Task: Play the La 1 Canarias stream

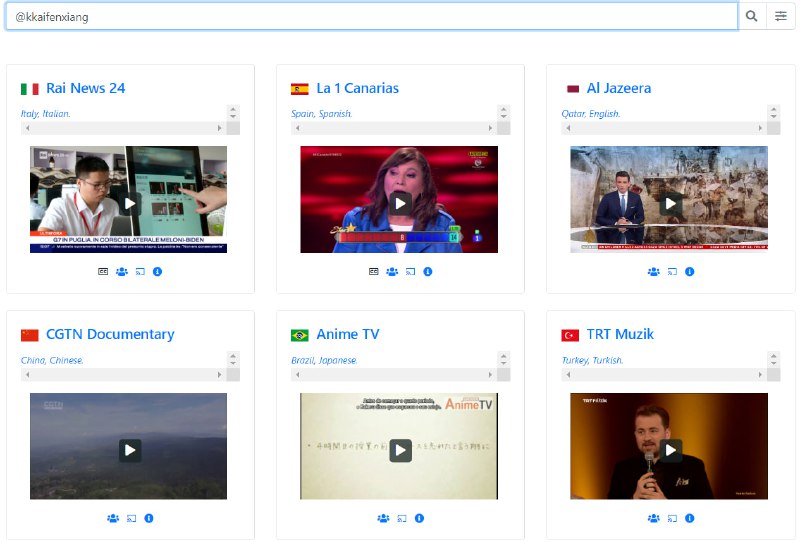Action: (400, 203)
